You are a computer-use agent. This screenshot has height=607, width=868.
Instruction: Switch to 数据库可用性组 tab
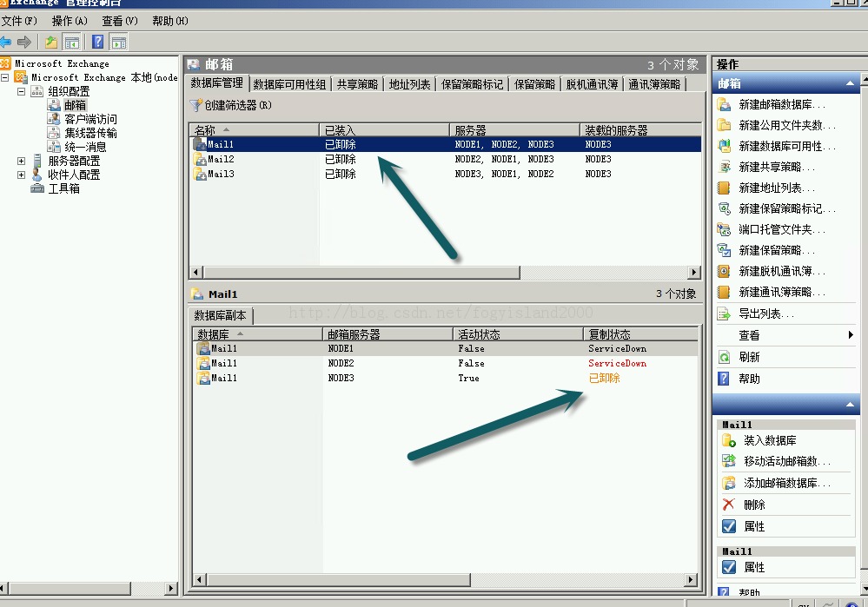coord(289,84)
